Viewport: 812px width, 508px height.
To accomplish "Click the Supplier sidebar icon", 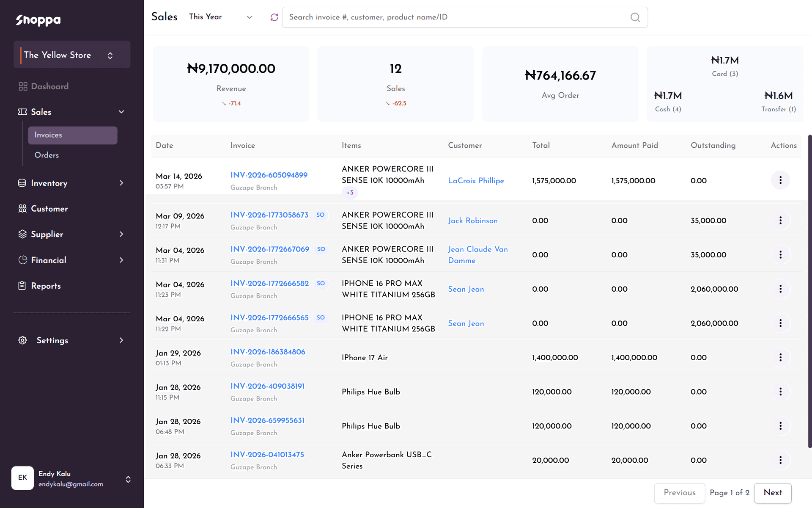I will [x=23, y=234].
